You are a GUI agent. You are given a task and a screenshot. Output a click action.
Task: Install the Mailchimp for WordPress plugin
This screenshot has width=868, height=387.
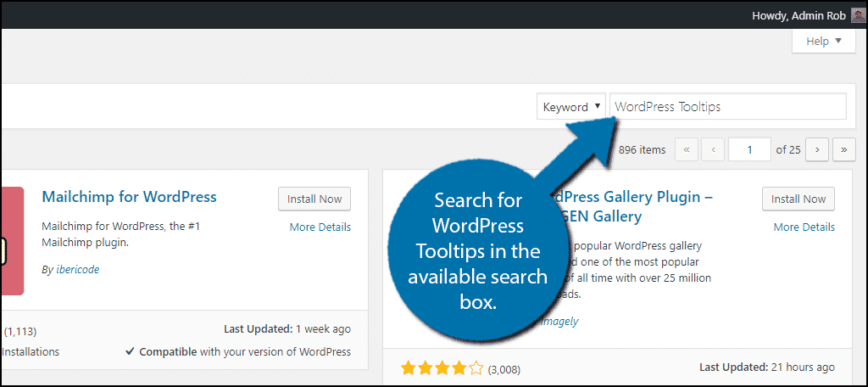click(x=314, y=199)
